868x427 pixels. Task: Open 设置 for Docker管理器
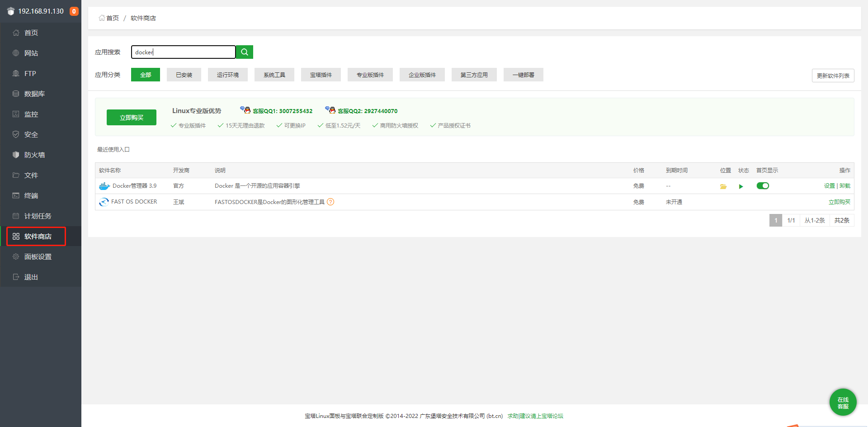pos(830,186)
